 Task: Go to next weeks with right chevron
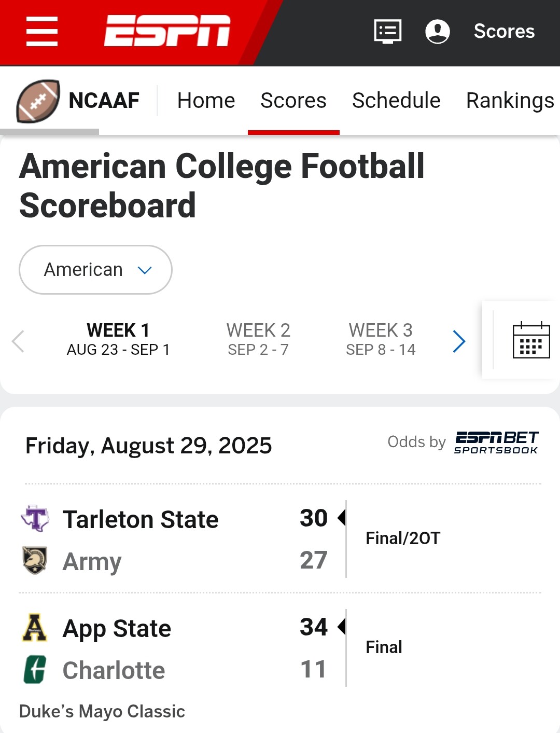(x=459, y=341)
